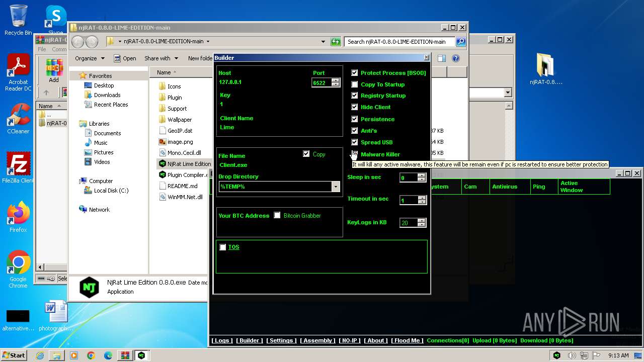Click the Port spinner control

click(336, 82)
